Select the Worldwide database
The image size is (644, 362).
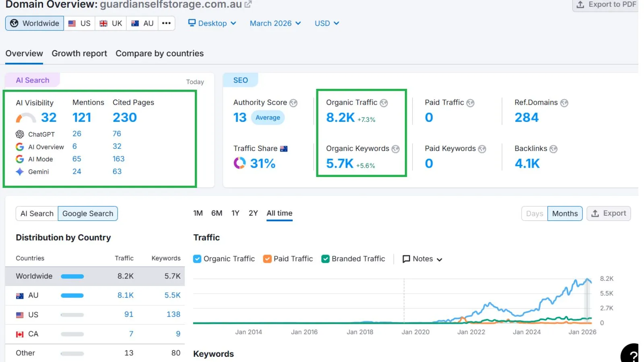(x=35, y=23)
